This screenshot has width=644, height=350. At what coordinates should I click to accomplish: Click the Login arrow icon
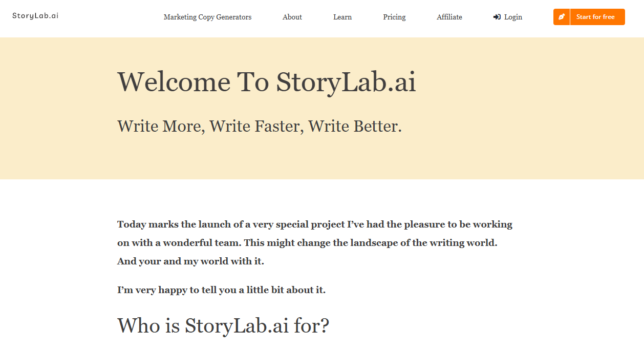[x=497, y=17]
